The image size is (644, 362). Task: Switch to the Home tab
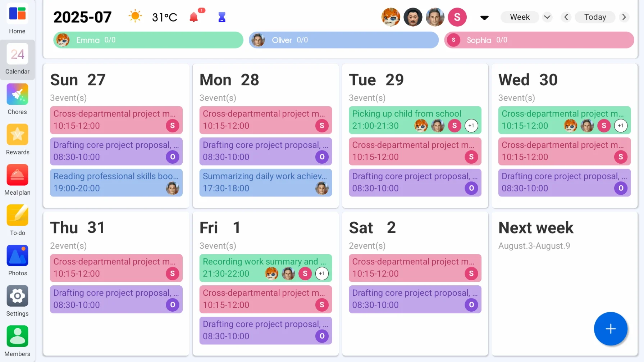pos(17,19)
